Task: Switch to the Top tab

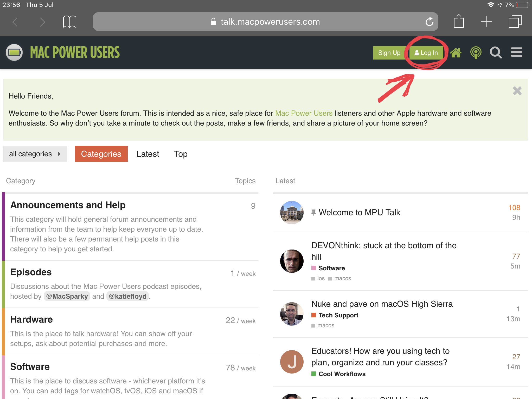Action: click(181, 154)
